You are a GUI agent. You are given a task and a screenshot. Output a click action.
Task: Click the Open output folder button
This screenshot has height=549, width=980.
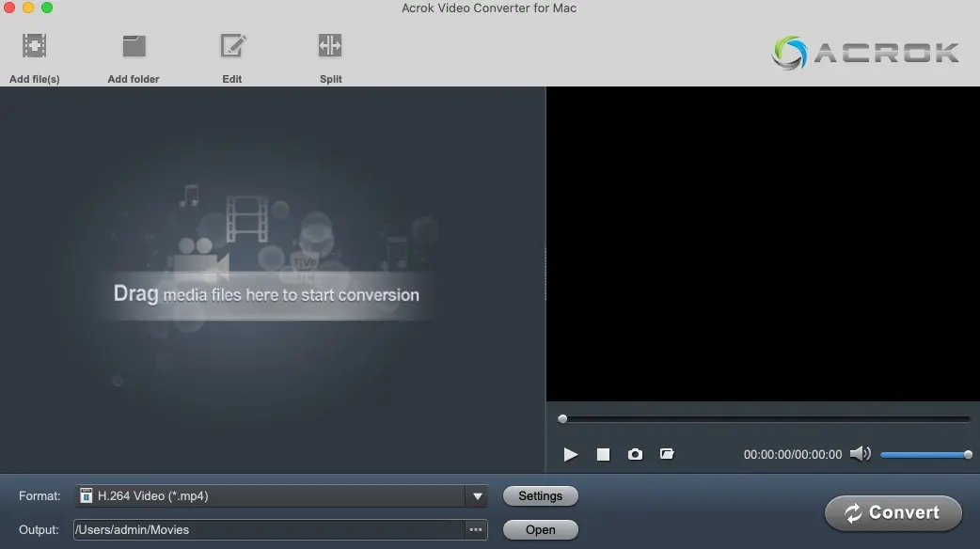pyautogui.click(x=540, y=530)
